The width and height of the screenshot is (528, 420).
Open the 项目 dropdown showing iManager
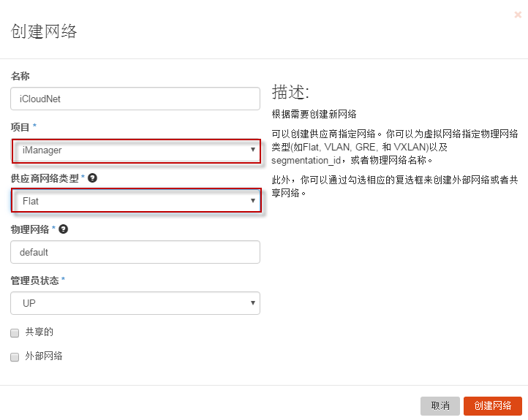click(136, 150)
